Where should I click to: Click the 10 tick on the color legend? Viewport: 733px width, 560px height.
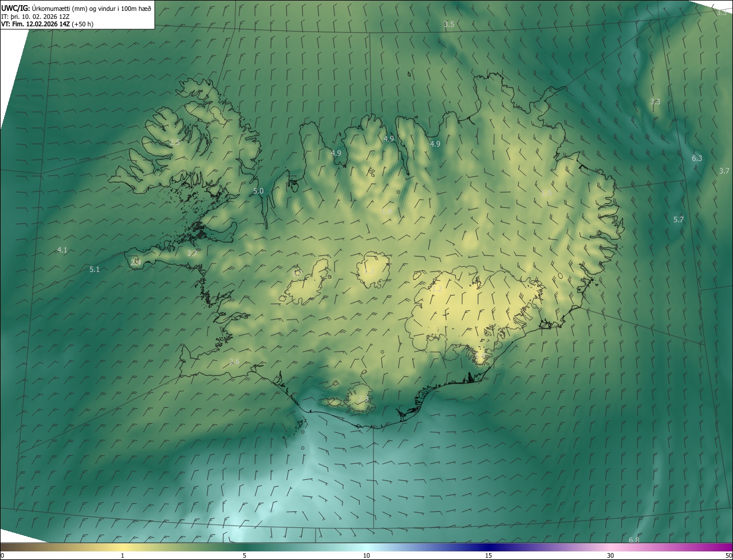366,555
